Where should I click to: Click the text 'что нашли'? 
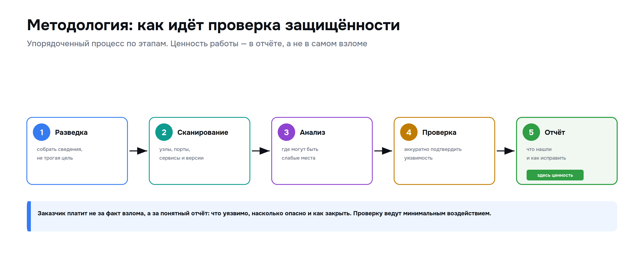pyautogui.click(x=539, y=149)
